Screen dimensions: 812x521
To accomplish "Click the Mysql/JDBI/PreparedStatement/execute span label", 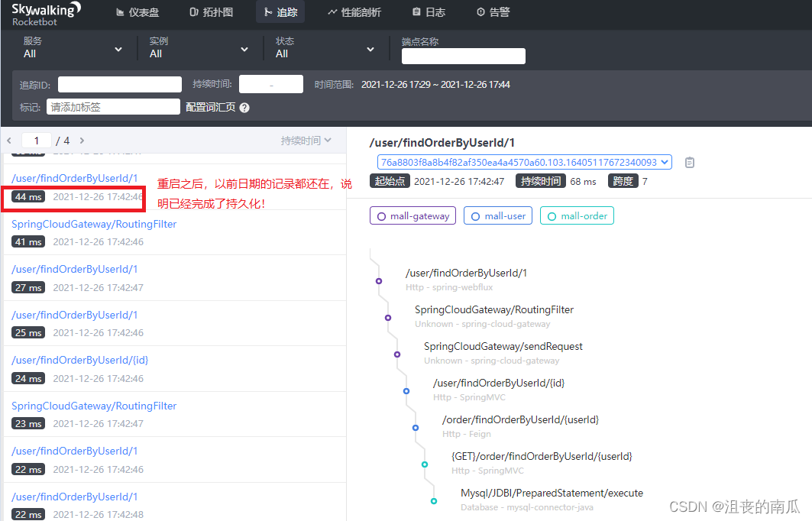I will 552,493.
